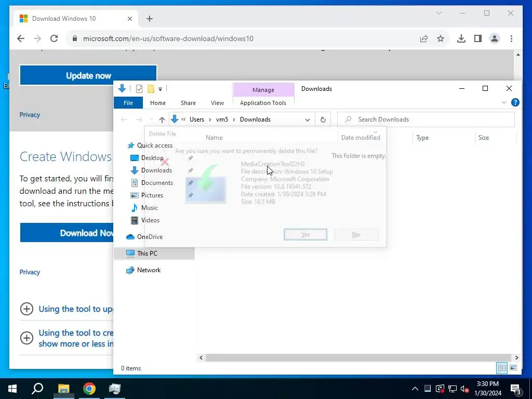Click the muted volume tray icon
The width and height of the screenshot is (532, 399).
click(465, 389)
